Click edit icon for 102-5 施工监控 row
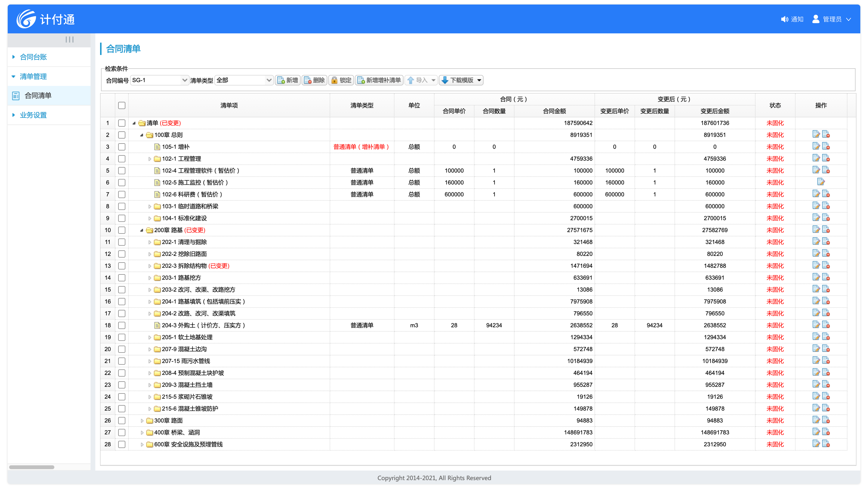868x488 pixels. pyautogui.click(x=821, y=182)
